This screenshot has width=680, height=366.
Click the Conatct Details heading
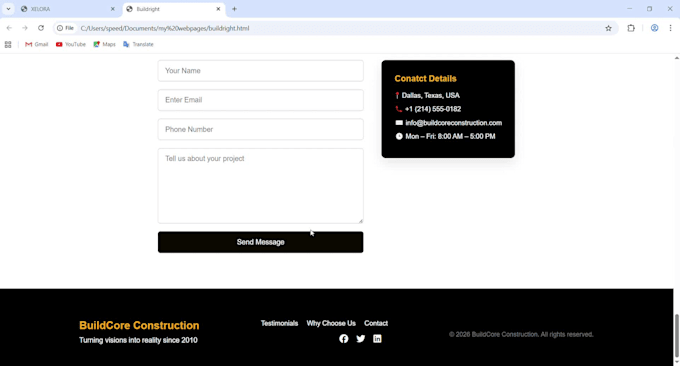tap(425, 78)
